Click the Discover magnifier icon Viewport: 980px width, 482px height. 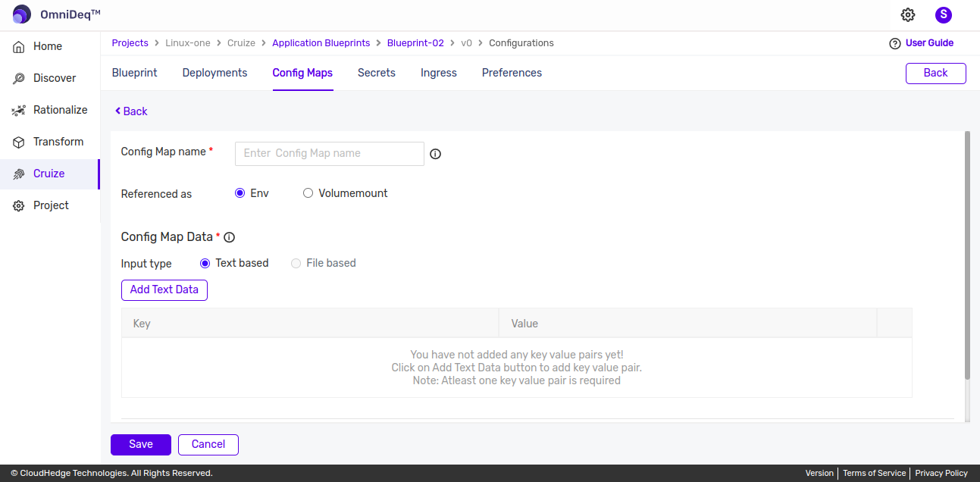[19, 78]
